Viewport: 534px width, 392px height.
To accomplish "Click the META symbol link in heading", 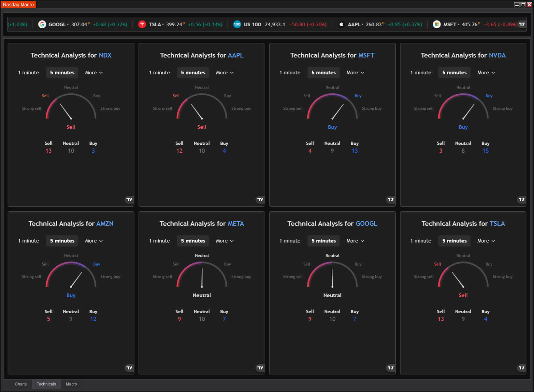I will (x=236, y=224).
